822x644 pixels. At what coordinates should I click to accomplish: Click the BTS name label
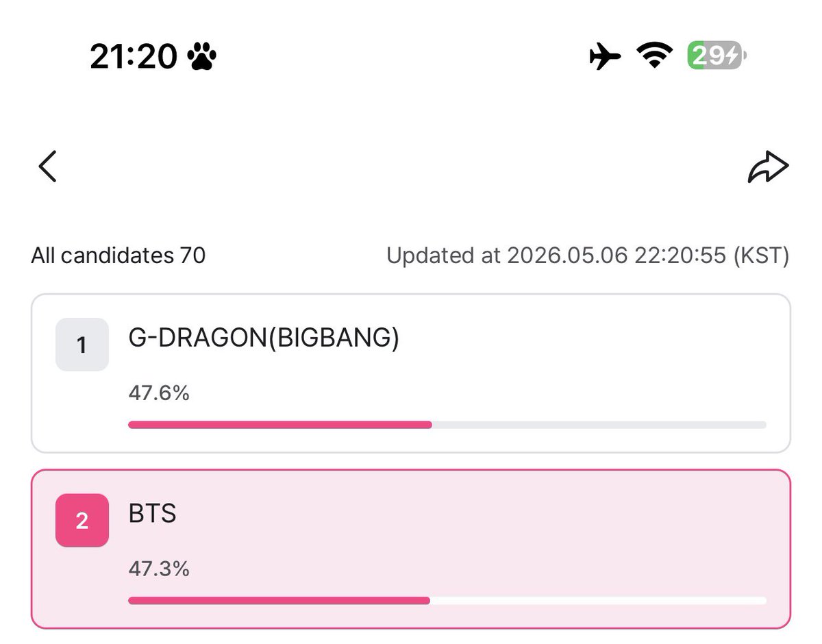pyautogui.click(x=153, y=513)
